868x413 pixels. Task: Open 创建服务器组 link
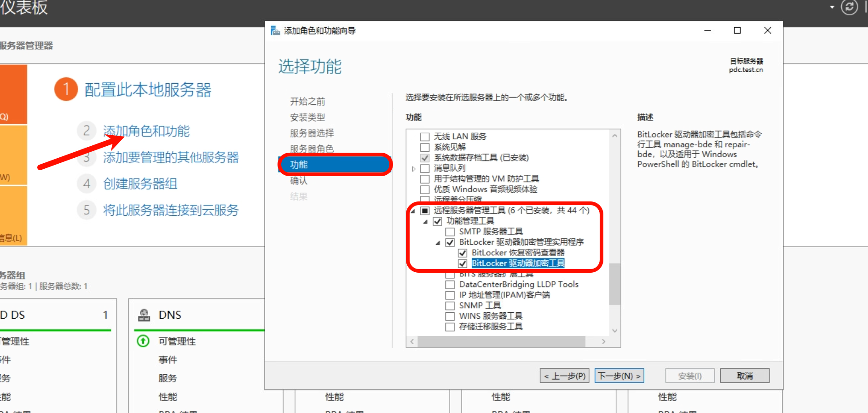pyautogui.click(x=140, y=184)
